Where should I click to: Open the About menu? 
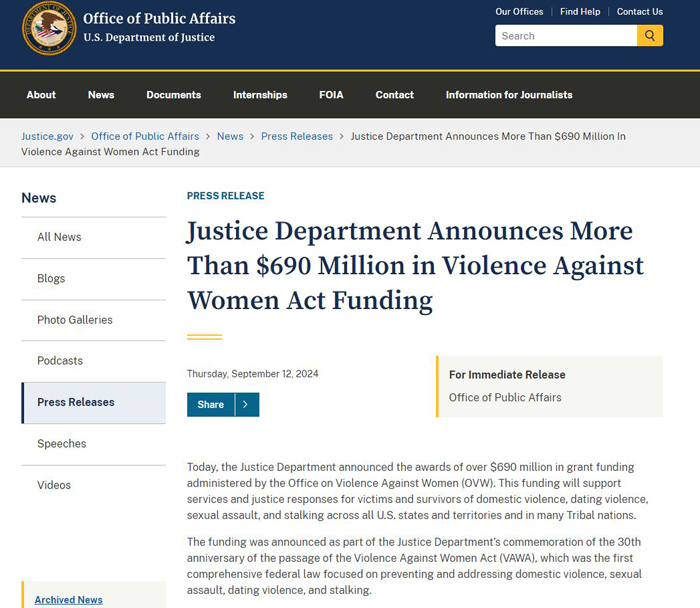click(x=41, y=95)
